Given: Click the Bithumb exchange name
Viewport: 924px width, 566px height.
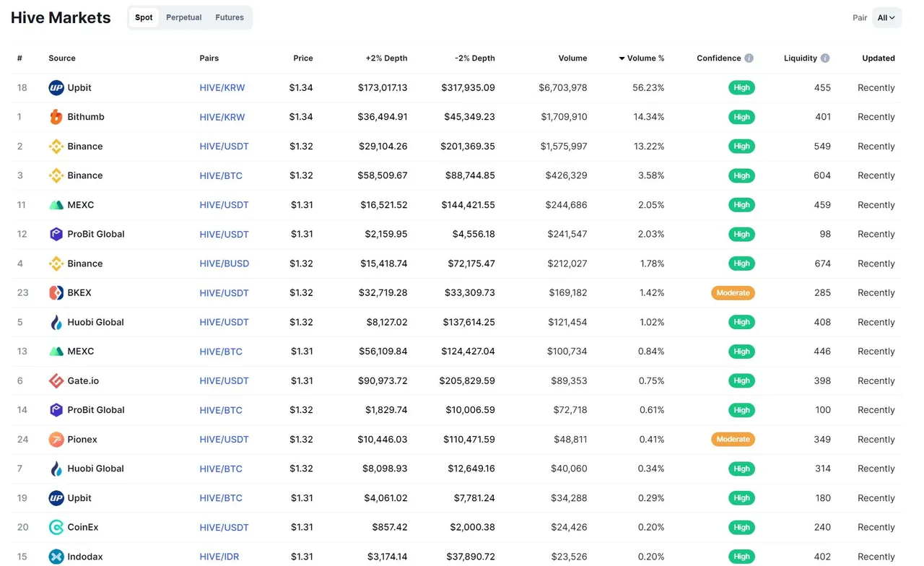Looking at the screenshot, I should pyautogui.click(x=86, y=117).
